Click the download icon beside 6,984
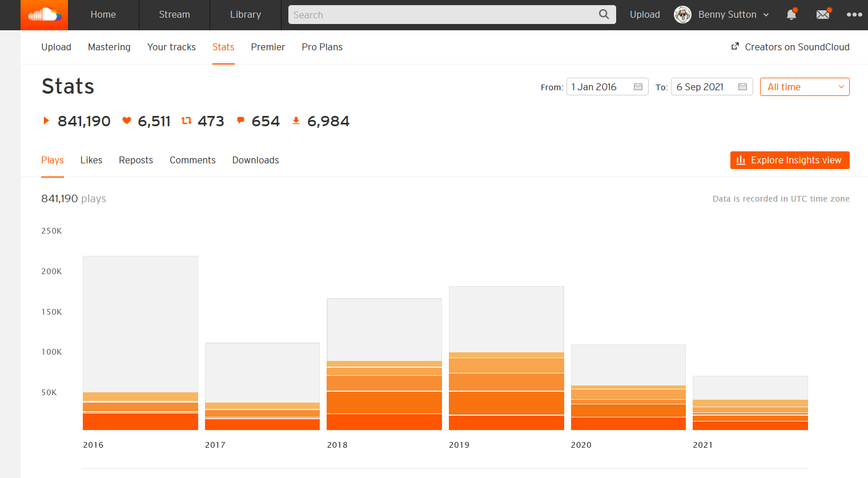 click(296, 120)
